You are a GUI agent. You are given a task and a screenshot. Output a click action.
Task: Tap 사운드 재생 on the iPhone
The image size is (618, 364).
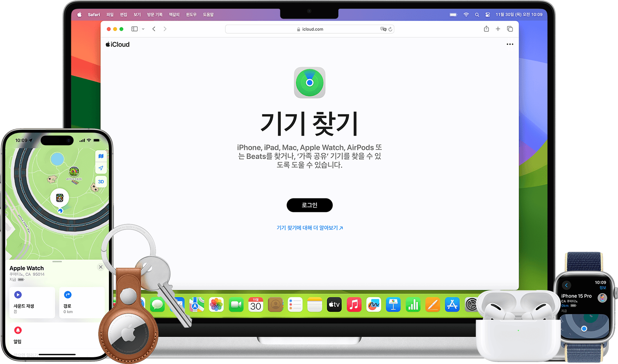[32, 303]
